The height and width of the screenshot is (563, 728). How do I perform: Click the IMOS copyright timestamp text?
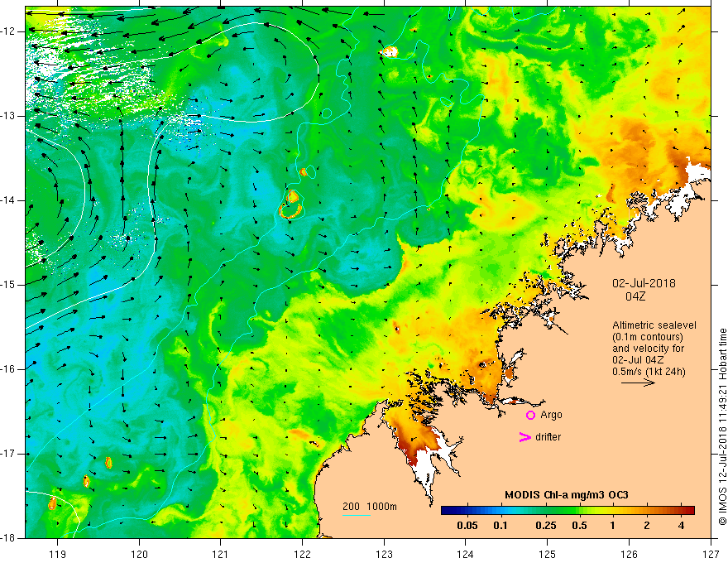coord(722,426)
